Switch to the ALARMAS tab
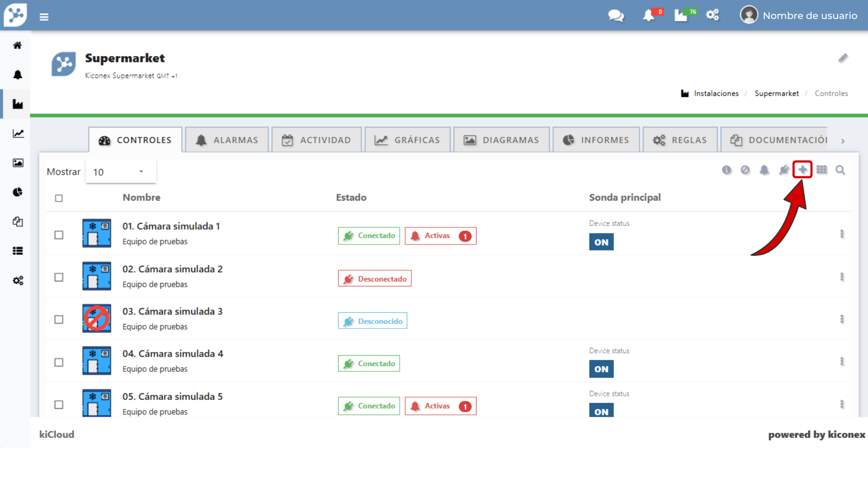 click(x=227, y=140)
